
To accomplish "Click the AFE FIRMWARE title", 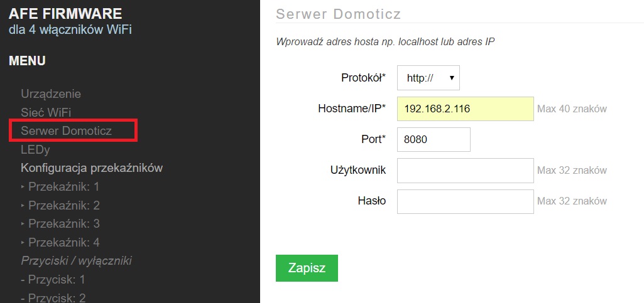I will point(65,14).
